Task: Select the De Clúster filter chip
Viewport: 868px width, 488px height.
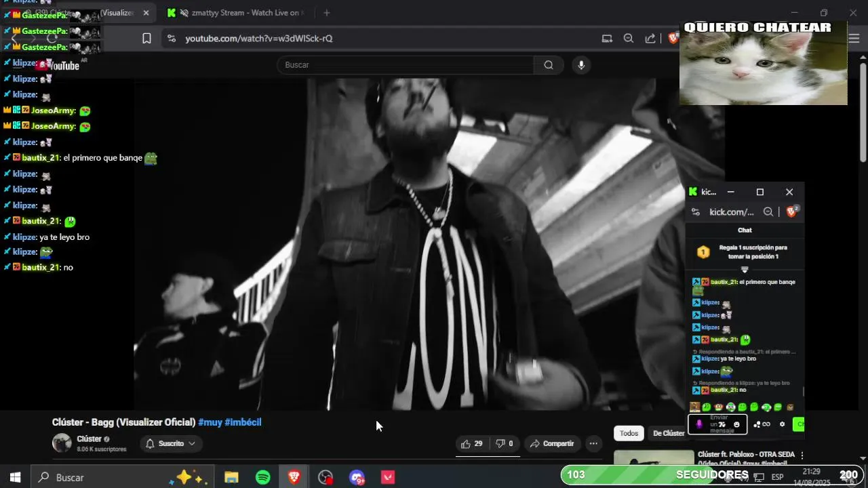Action: (668, 433)
